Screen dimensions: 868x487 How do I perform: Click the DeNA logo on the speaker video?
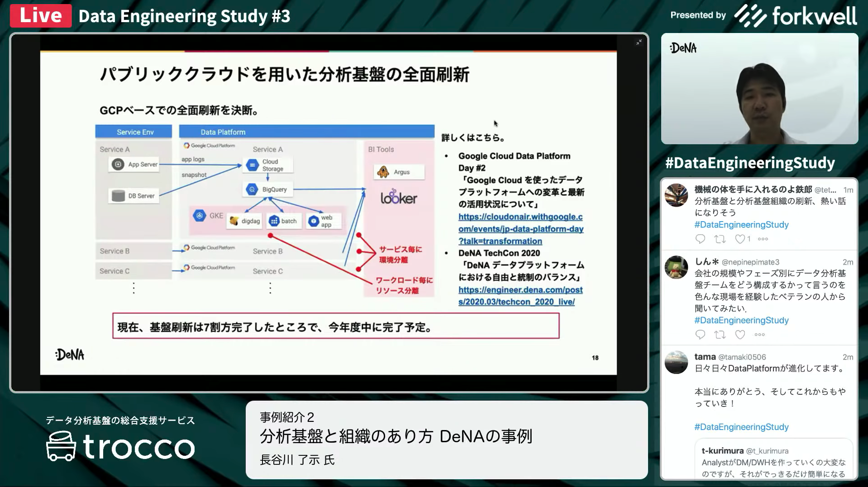[x=683, y=48]
